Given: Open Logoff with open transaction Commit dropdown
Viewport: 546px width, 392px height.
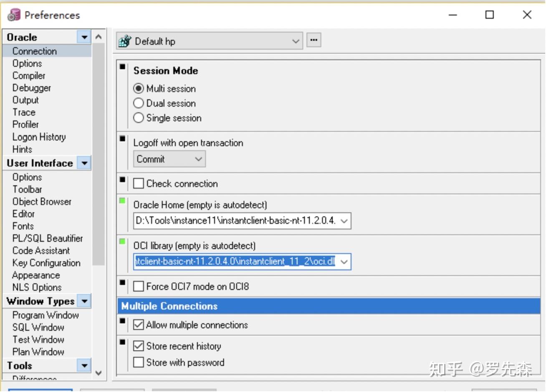Looking at the screenshot, I should (x=169, y=159).
